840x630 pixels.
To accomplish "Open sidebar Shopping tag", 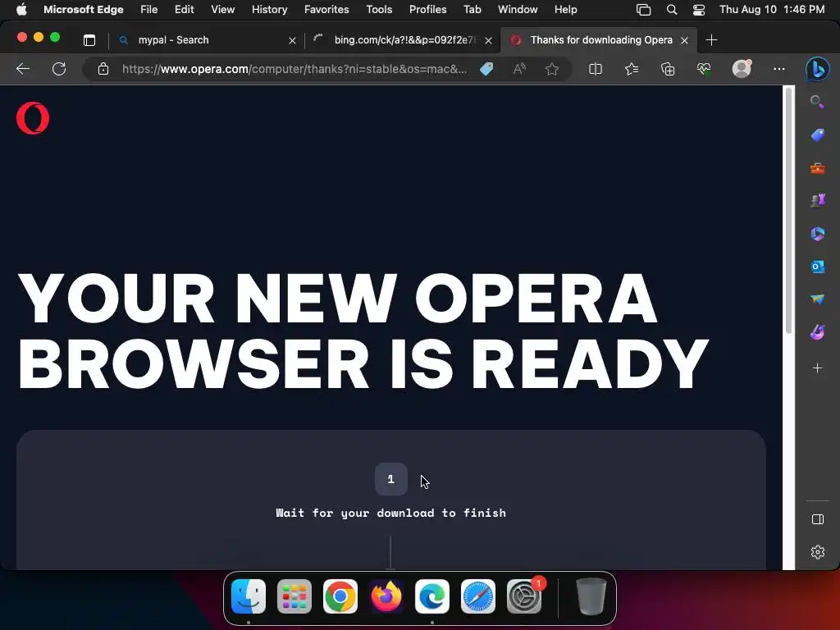I will click(x=818, y=135).
